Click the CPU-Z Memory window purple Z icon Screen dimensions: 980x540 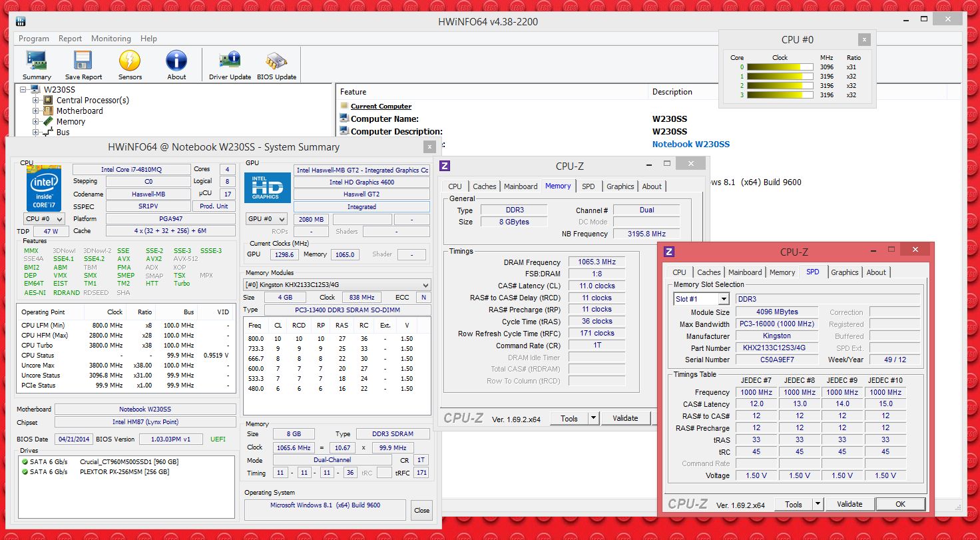coord(445,166)
